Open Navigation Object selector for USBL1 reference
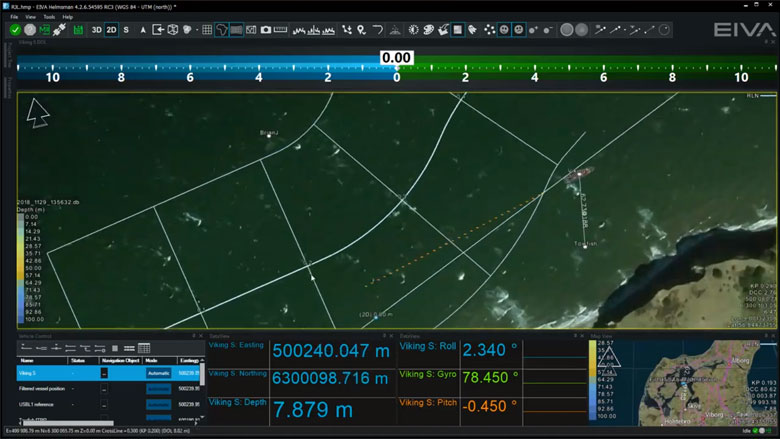The height and width of the screenshot is (439, 780). [x=104, y=404]
